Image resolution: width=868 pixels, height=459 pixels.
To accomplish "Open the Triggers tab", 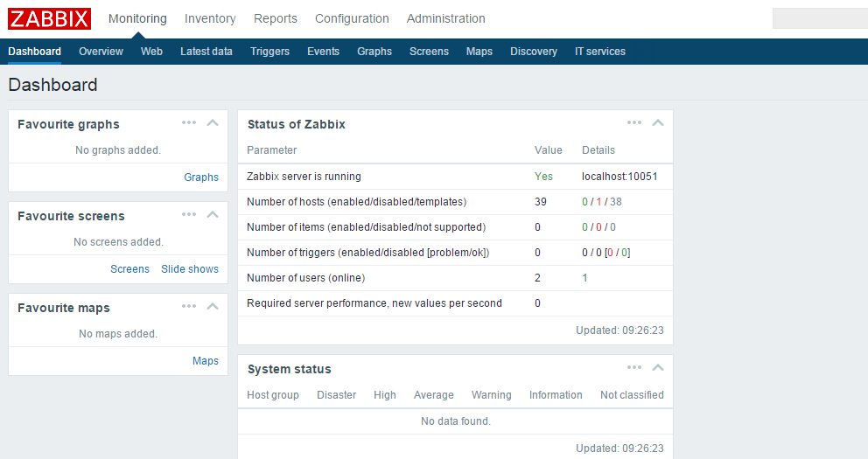I will 269,52.
